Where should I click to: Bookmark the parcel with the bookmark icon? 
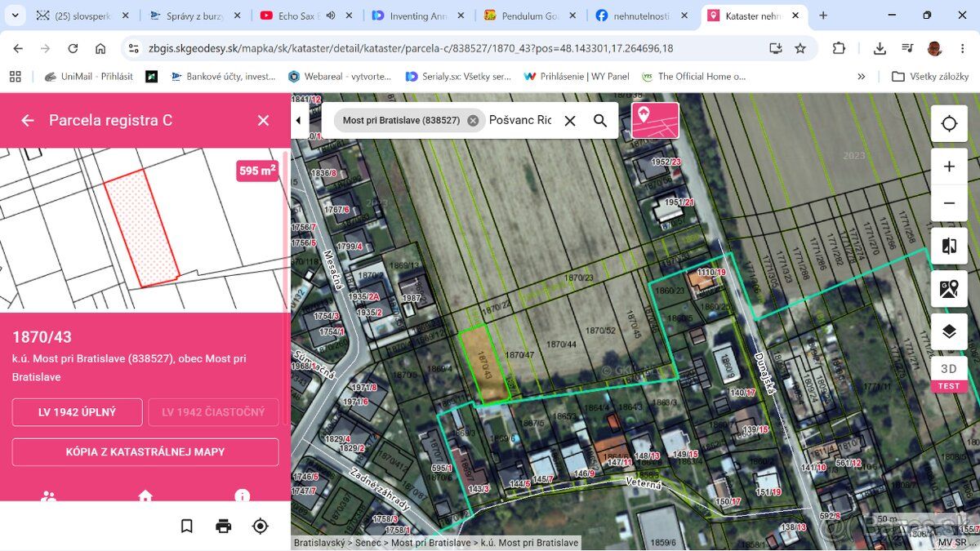coord(187,526)
